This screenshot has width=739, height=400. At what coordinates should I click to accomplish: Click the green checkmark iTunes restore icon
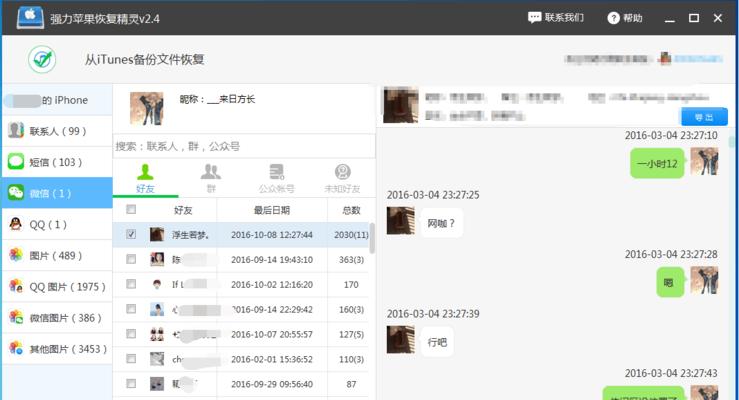(42, 59)
